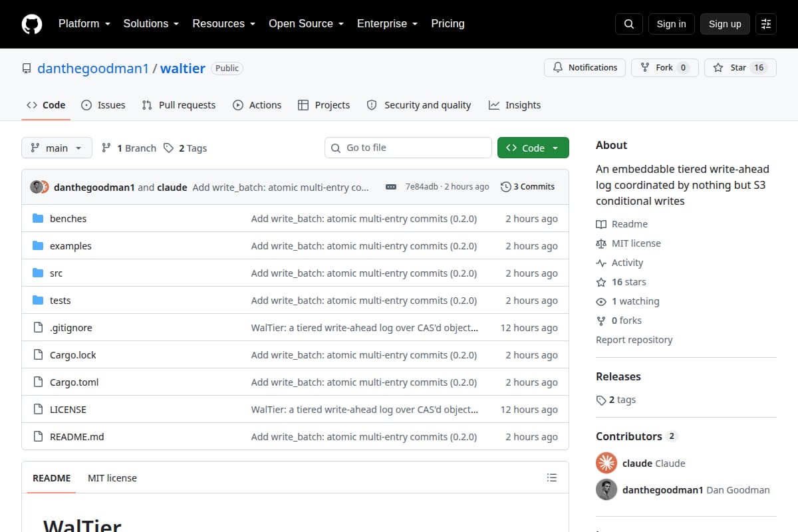Viewport: 798px width, 532px height.
Task: Expand the Solutions menu
Action: click(x=151, y=24)
